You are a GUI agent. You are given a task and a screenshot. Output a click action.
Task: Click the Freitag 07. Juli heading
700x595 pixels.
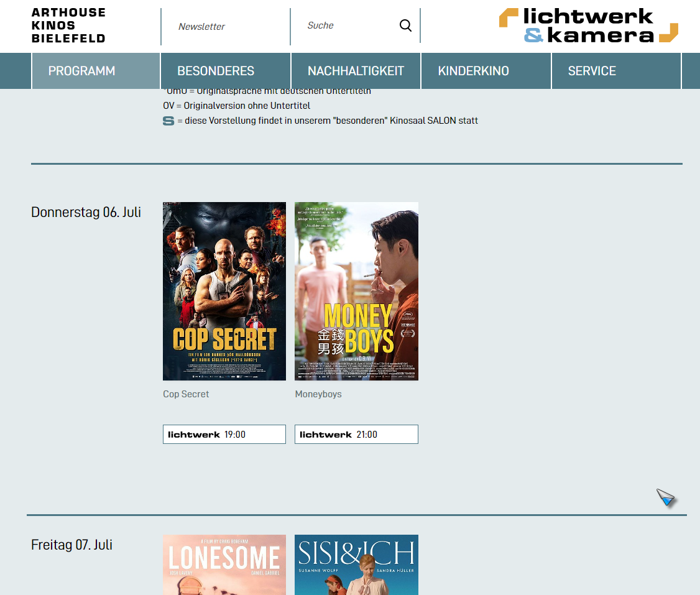(x=72, y=545)
